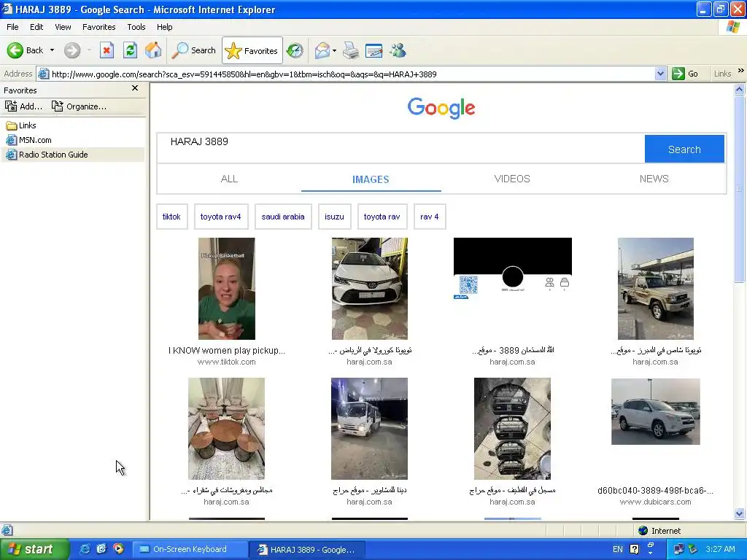The width and height of the screenshot is (747, 560).
Task: Refresh the page using the toolbar icon
Action: (130, 50)
